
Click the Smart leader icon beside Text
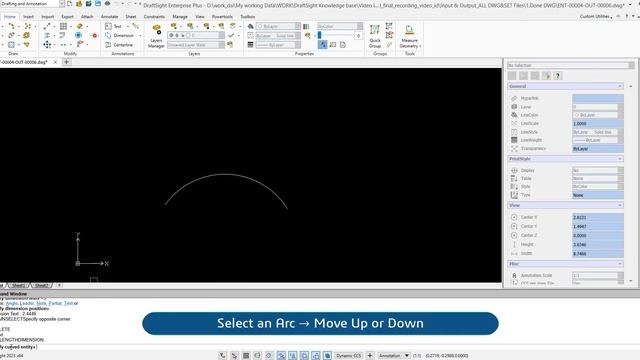click(x=136, y=26)
